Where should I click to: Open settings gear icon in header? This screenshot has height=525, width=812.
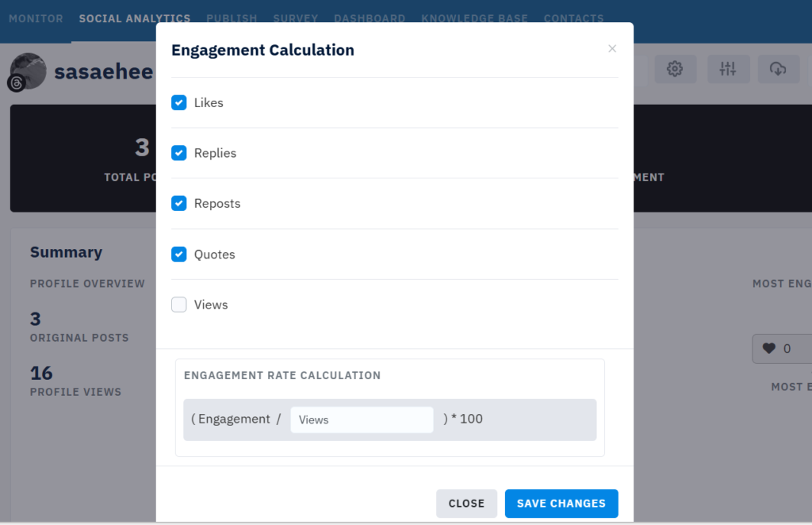[675, 69]
